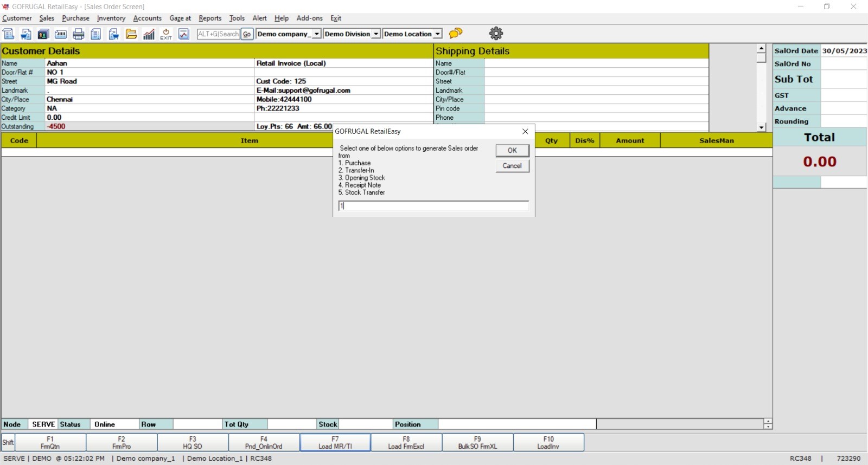Open the Help menu
868x465 pixels.
click(282, 18)
